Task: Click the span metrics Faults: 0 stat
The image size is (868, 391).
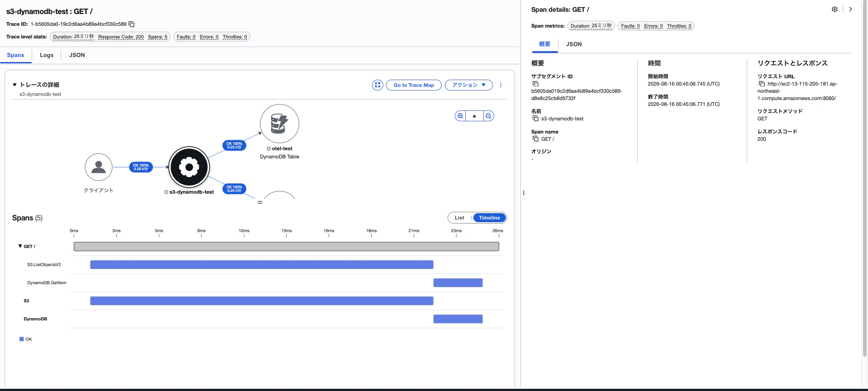Action: (x=630, y=26)
